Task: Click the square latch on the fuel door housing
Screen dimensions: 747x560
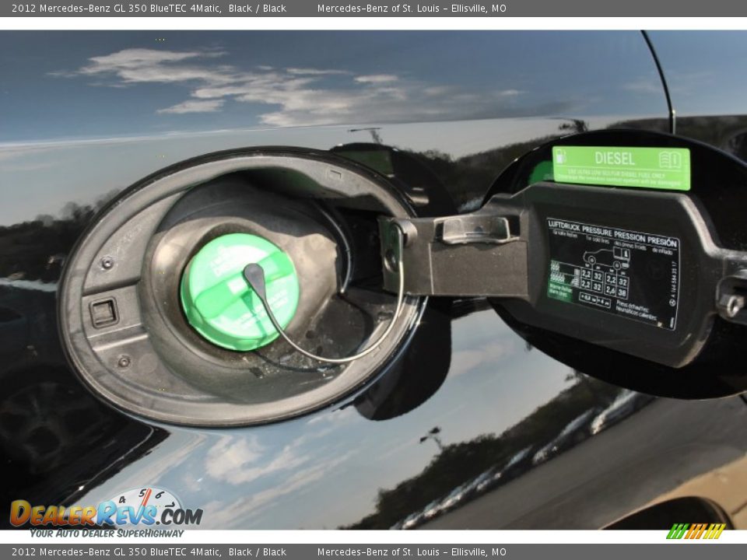Action: (103, 313)
